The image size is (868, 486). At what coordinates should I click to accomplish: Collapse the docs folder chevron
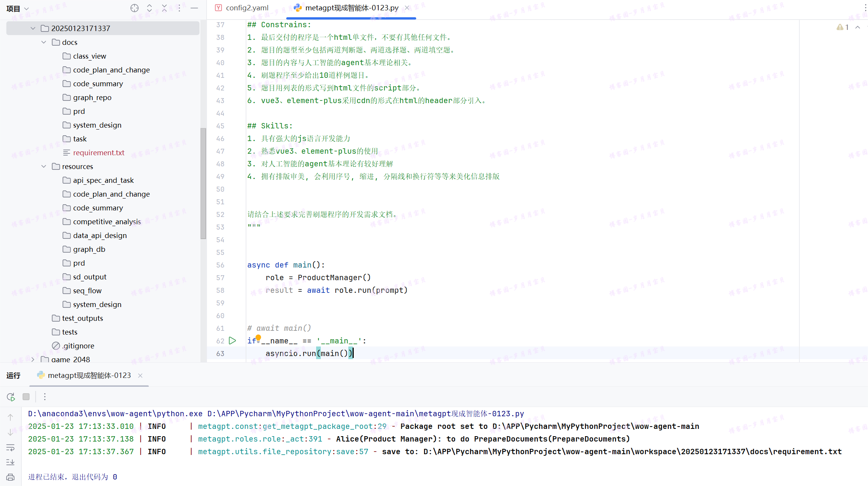point(44,42)
